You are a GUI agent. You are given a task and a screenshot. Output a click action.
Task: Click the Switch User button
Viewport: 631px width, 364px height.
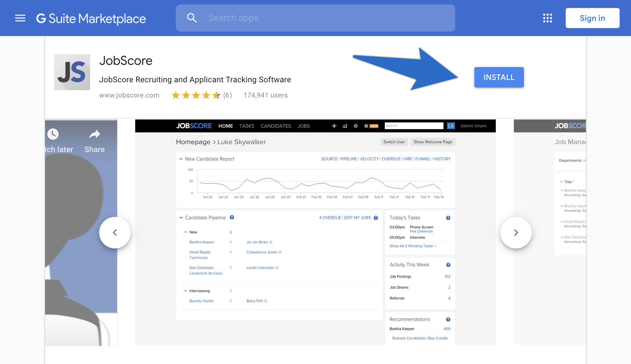tap(394, 142)
